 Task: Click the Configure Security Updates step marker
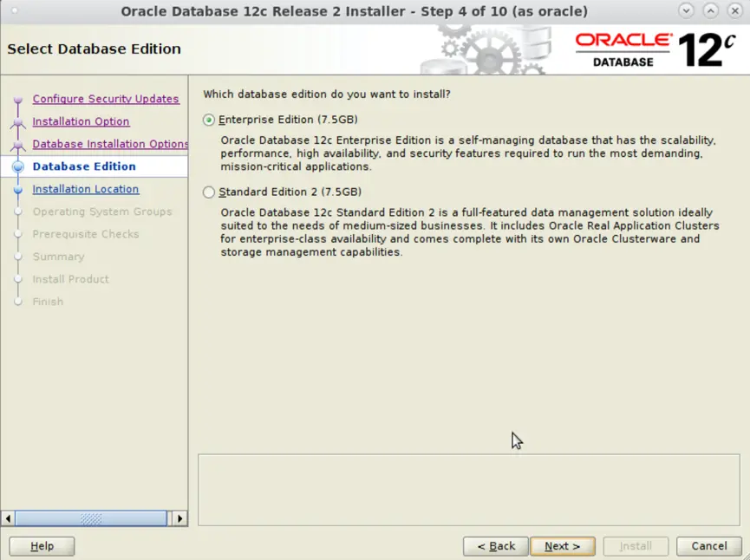18,100
